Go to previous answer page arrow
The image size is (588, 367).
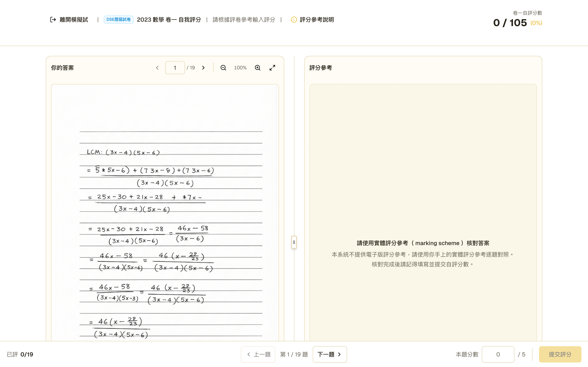[157, 68]
